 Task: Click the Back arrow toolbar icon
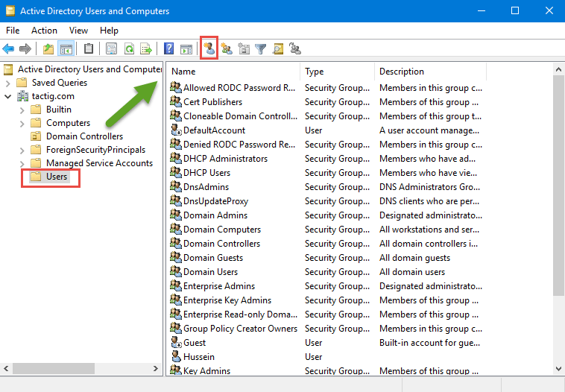point(8,48)
